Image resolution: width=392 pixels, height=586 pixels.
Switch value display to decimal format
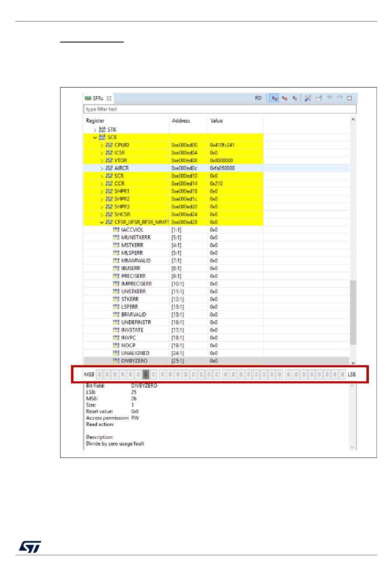285,98
